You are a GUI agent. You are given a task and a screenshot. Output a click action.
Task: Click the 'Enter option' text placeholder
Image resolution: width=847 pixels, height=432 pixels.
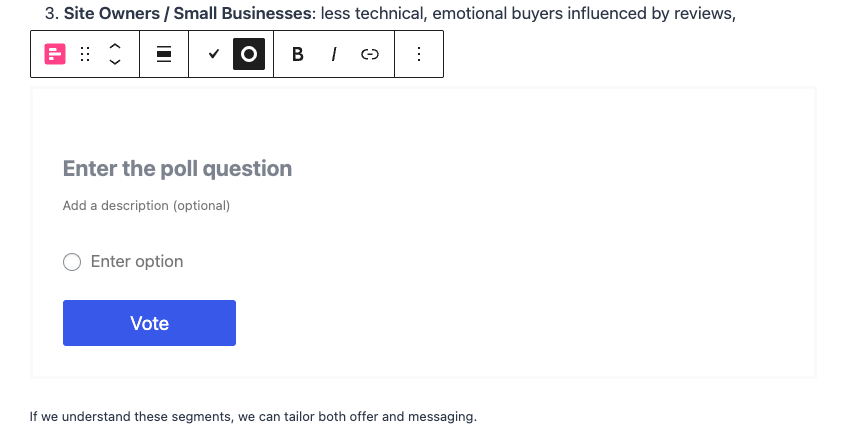click(x=137, y=262)
